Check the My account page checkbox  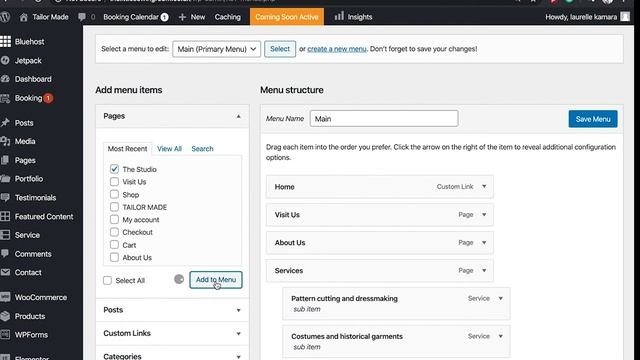click(x=114, y=220)
